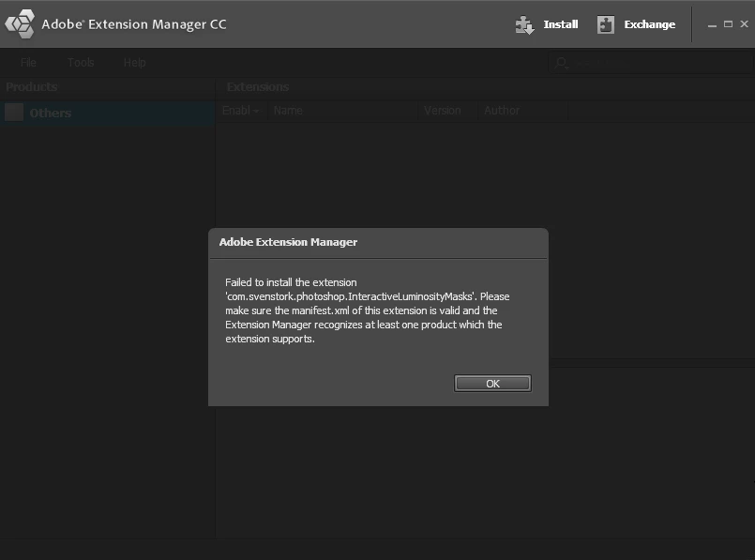Click OK to dismiss the error dialog

click(x=492, y=384)
